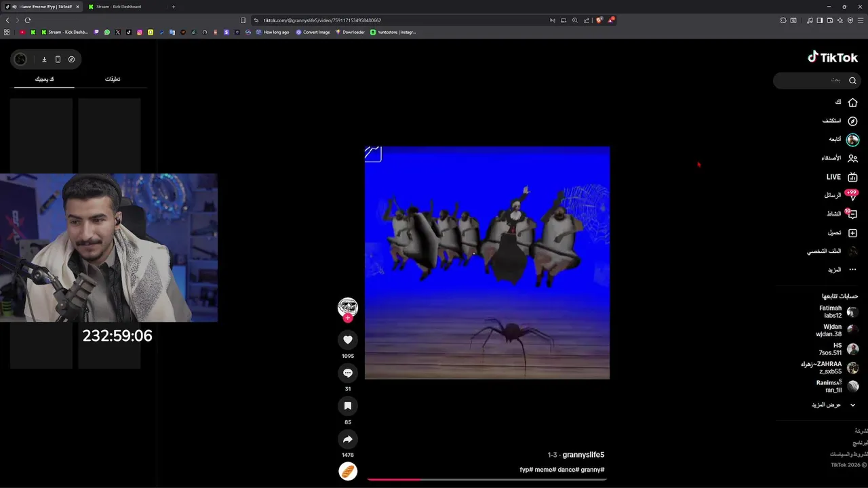
Task: Click the phone icon in top-left pill
Action: (x=58, y=59)
